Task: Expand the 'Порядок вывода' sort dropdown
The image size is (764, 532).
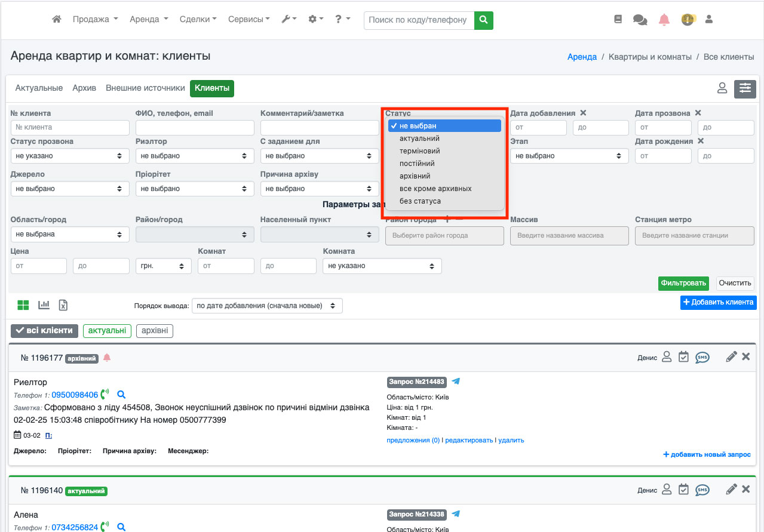Action: (x=266, y=306)
